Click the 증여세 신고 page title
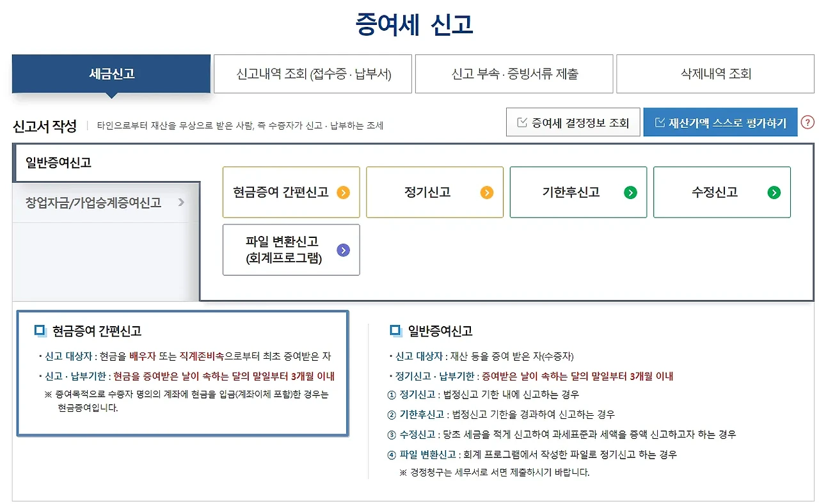819x504 pixels. pyautogui.click(x=414, y=24)
